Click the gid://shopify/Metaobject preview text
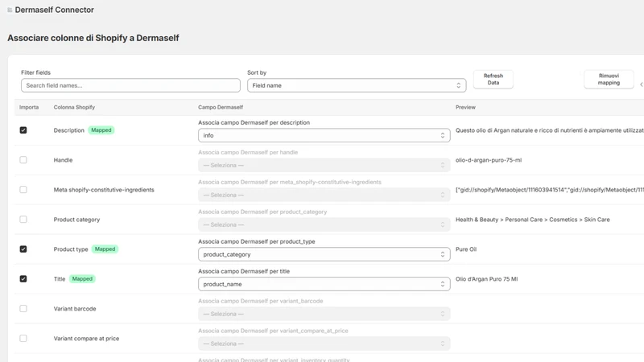This screenshot has width=644, height=362. [550, 190]
